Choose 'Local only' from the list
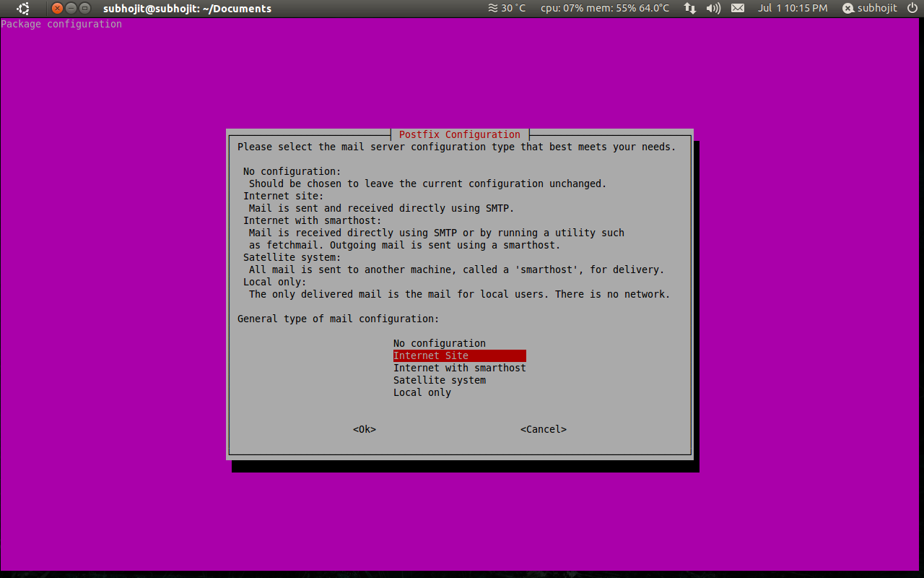 click(422, 392)
